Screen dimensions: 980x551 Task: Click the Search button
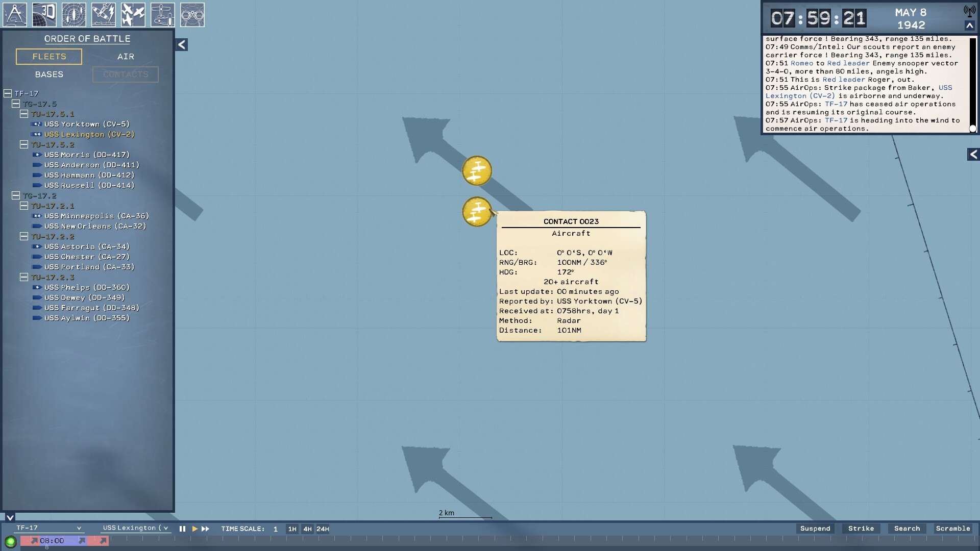(907, 529)
